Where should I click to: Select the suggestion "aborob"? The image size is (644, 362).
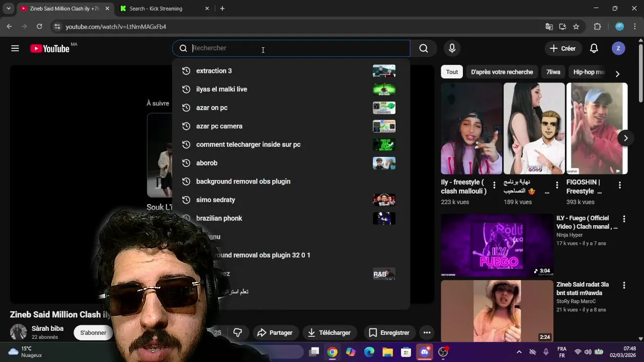(x=291, y=163)
